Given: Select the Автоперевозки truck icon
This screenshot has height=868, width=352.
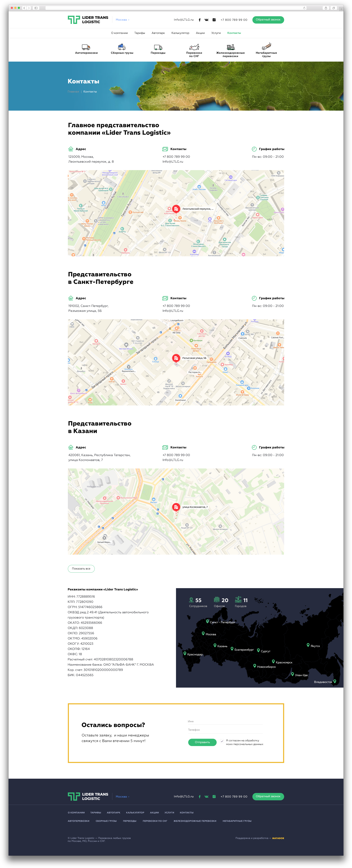Looking at the screenshot, I should (86, 47).
